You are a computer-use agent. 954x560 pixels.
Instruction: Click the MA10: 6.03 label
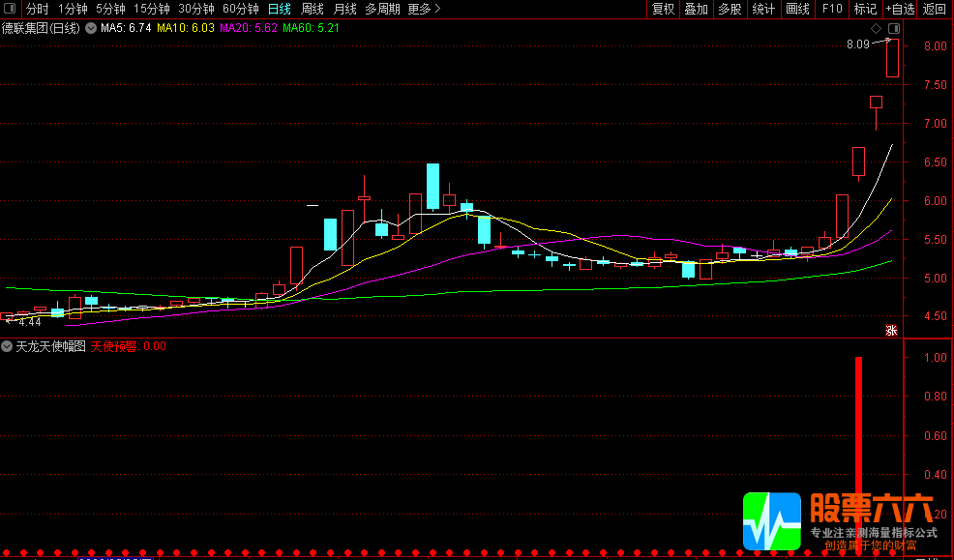pyautogui.click(x=186, y=28)
